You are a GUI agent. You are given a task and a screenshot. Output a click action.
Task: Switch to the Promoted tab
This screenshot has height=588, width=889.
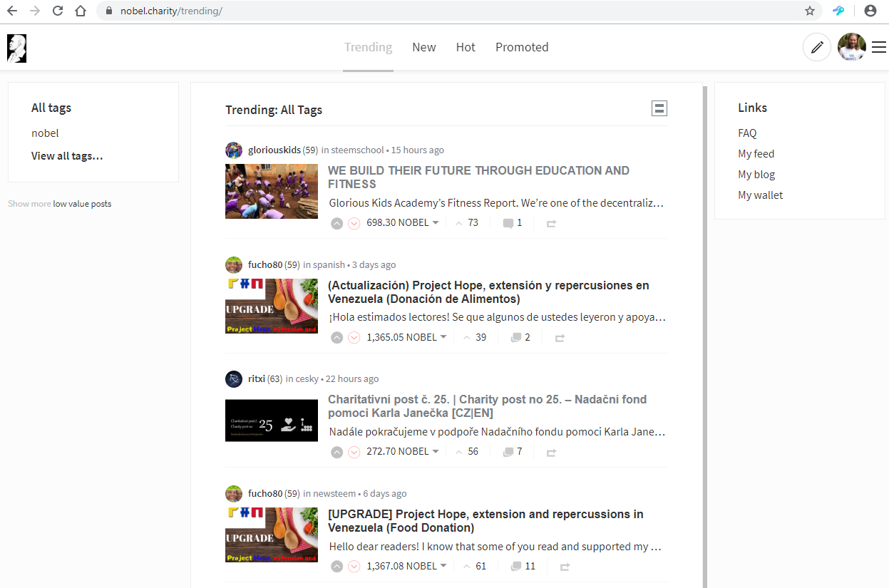(522, 47)
